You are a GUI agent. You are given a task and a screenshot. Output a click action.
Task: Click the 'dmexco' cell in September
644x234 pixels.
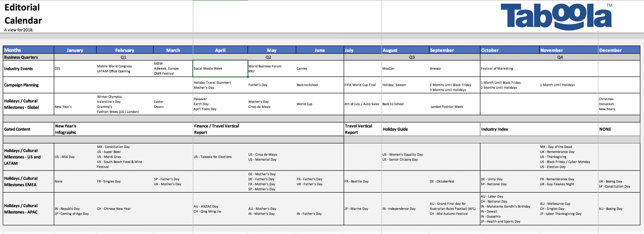pyautogui.click(x=454, y=68)
